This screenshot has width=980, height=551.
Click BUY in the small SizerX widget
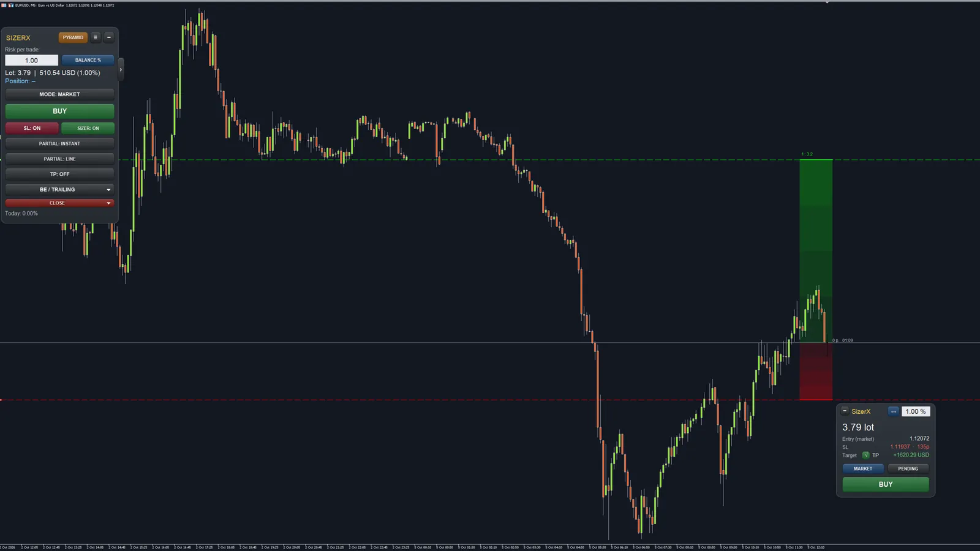click(x=886, y=484)
